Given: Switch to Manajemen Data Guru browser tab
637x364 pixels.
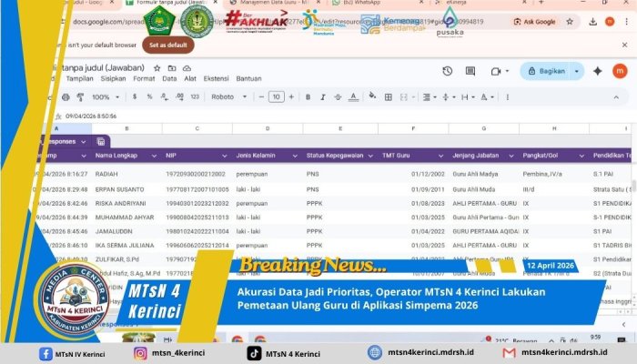Looking at the screenshot, I should (273, 3).
